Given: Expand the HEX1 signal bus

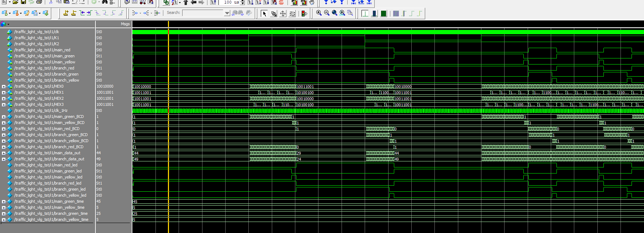Looking at the screenshot, I should (x=4, y=93).
